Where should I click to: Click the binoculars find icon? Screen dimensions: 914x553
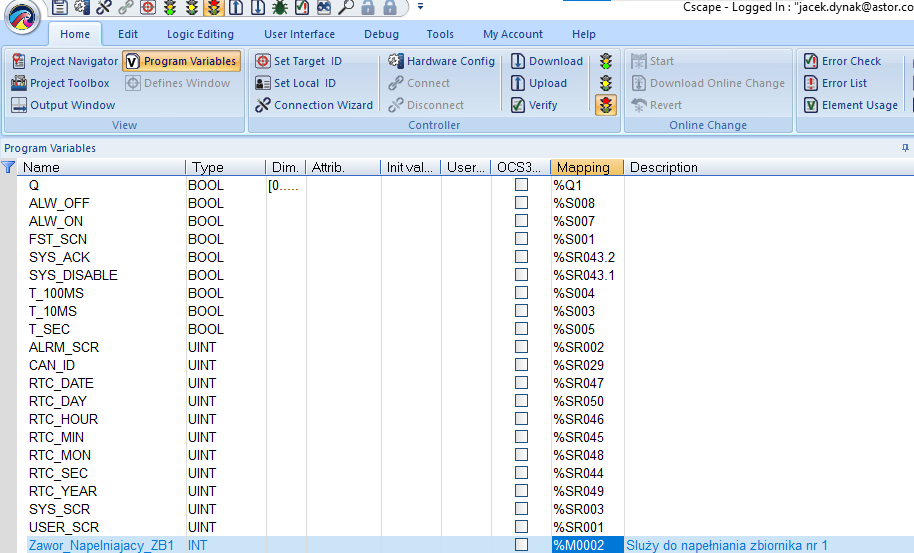tap(324, 7)
